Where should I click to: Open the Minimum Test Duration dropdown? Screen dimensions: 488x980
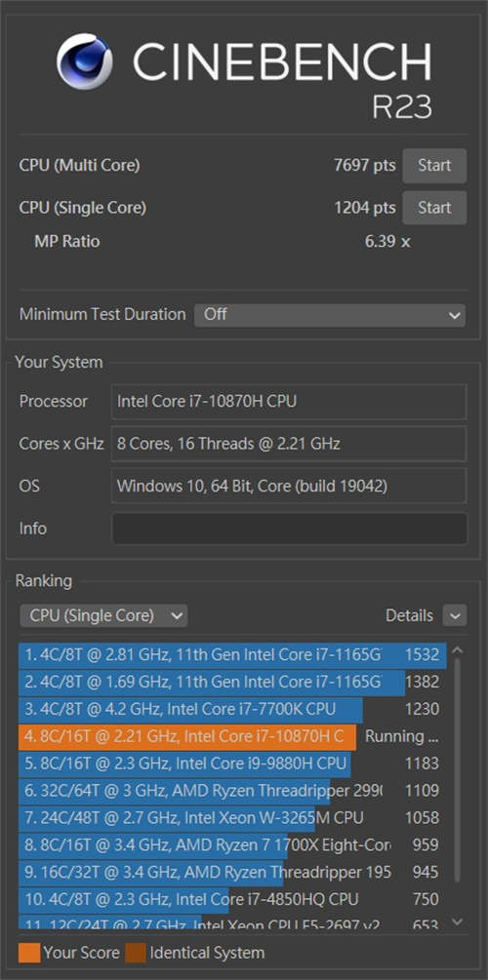coord(330,314)
